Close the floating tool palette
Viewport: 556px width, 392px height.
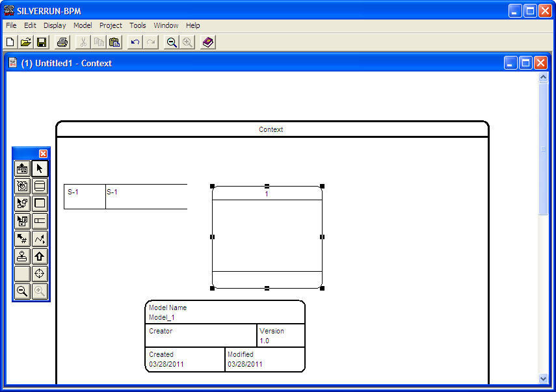click(43, 153)
